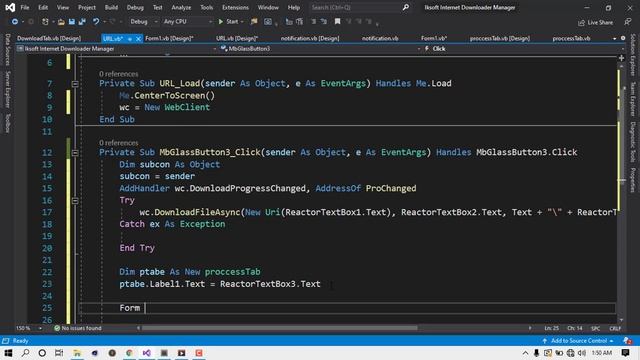Open the Data Sources side tab

[7, 49]
